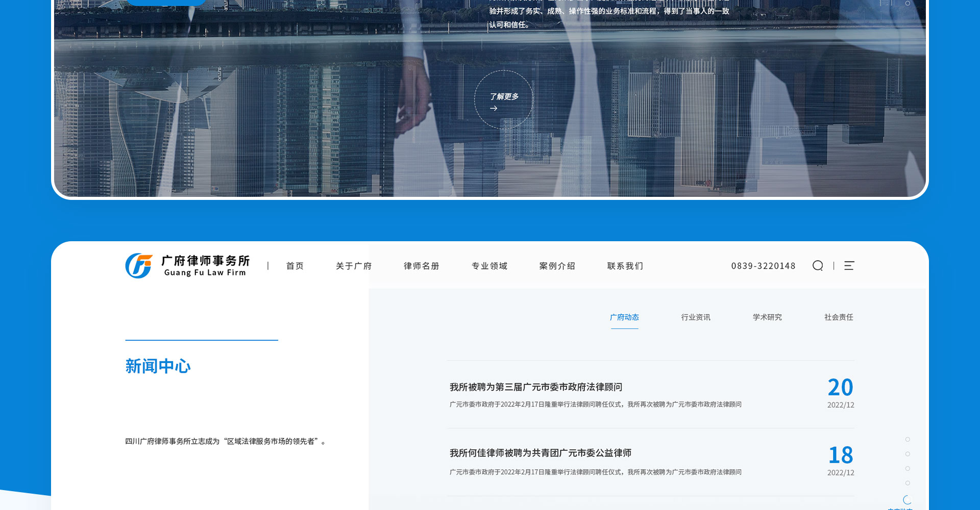Select the first section pagination dot
Image resolution: width=980 pixels, height=510 pixels.
pos(908,440)
